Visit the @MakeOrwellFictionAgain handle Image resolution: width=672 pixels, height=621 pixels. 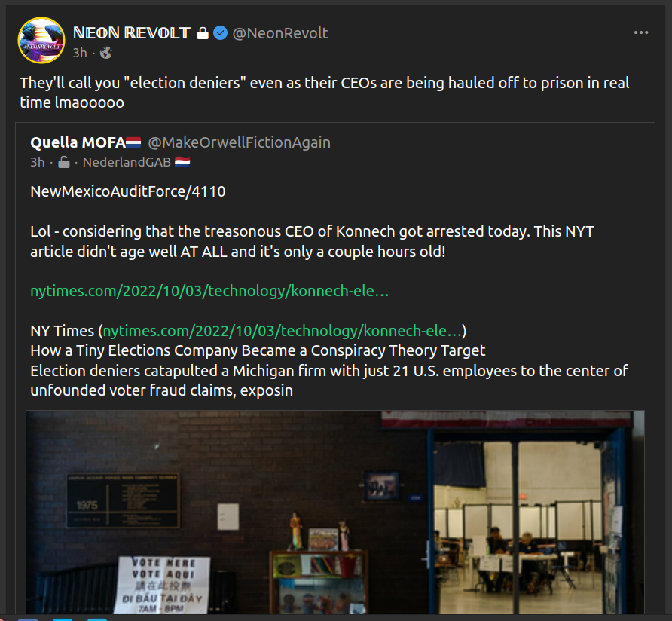tap(239, 142)
